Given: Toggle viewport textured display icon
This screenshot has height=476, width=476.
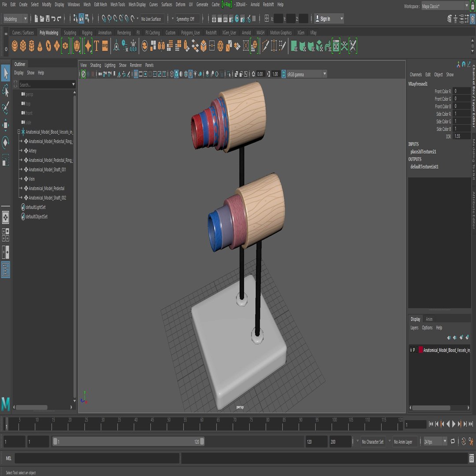Looking at the screenshot, I should pos(190,74).
